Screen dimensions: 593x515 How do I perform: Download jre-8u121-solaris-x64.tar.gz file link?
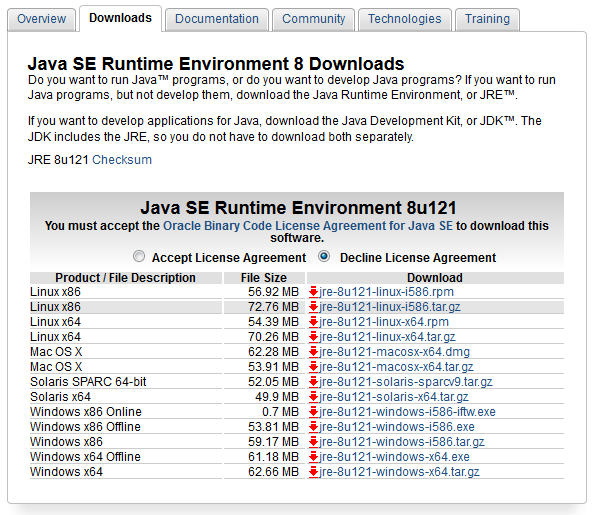pyautogui.click(x=394, y=397)
